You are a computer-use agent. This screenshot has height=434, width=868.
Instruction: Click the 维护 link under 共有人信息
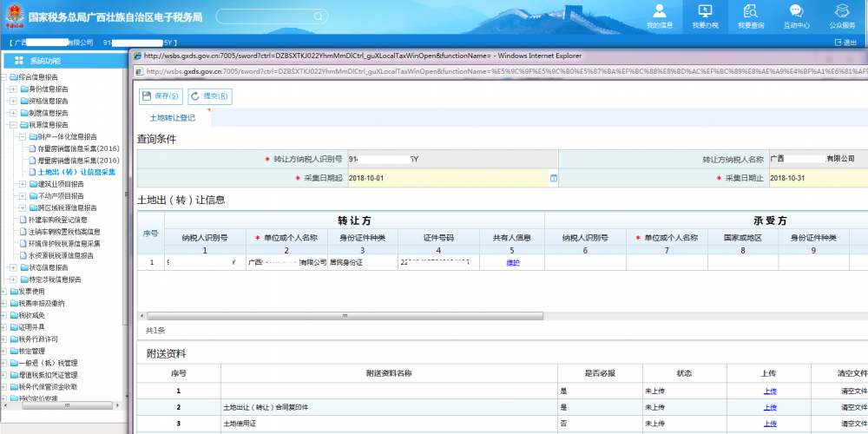pos(512,262)
